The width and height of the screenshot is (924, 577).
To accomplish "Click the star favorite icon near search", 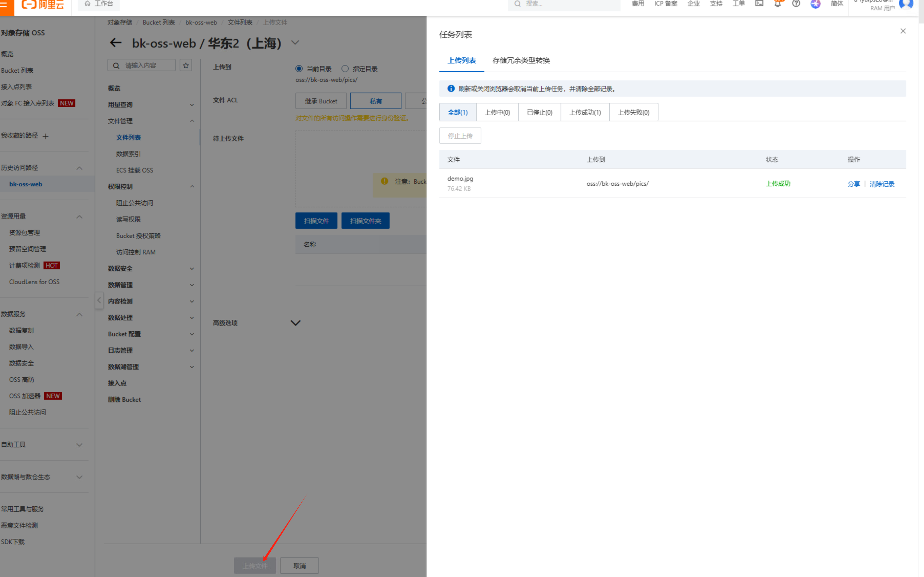I will click(186, 65).
